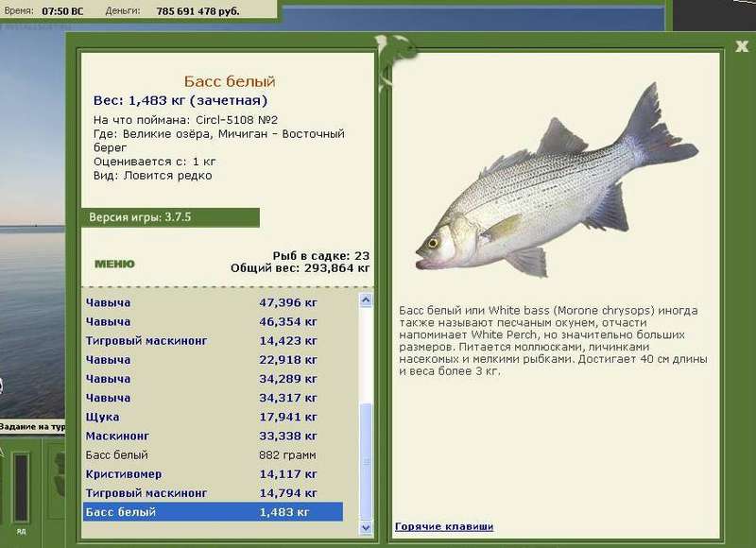The image size is (756, 548).
Task: Choose the Щука 17,941 кг entry
Action: 213,417
